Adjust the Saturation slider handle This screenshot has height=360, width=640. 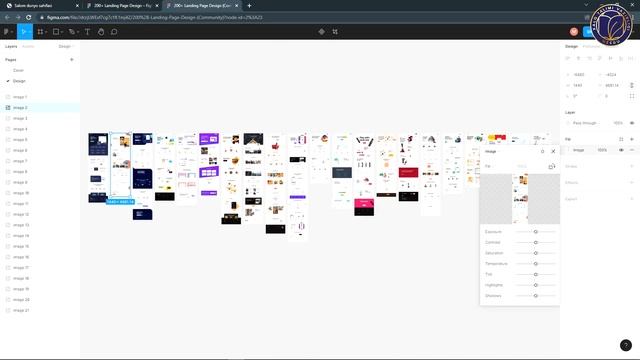click(x=536, y=253)
